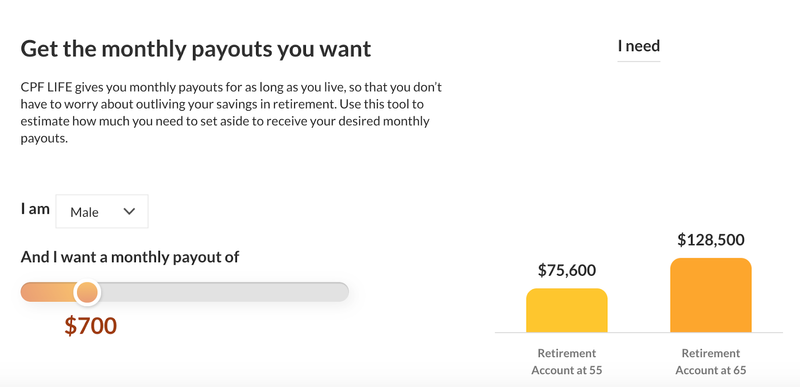The width and height of the screenshot is (800, 387).
Task: Select the $128,500 amount label
Action: (x=711, y=240)
